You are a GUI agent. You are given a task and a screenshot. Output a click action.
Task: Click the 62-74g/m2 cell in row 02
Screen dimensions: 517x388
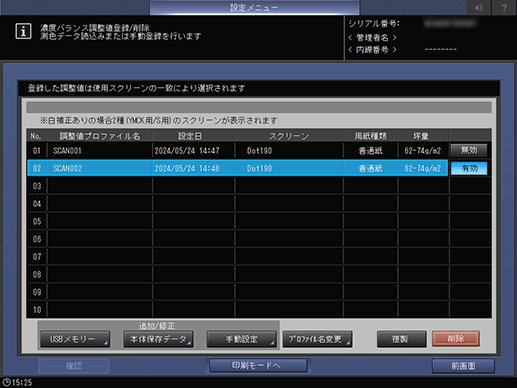tap(423, 168)
